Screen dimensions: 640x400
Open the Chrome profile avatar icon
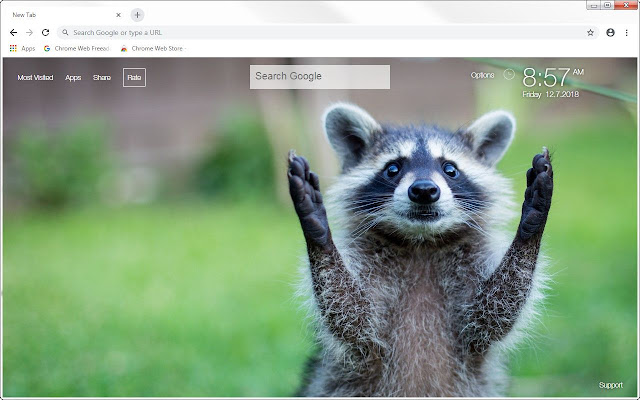click(x=610, y=33)
